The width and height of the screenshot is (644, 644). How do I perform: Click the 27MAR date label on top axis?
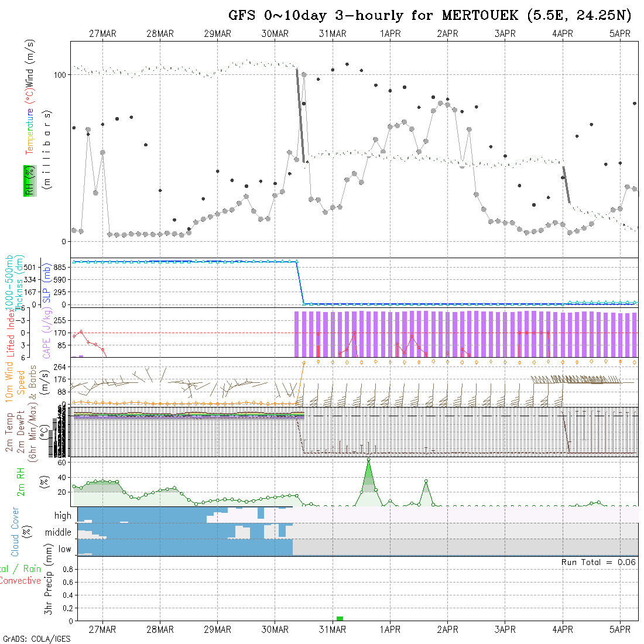tap(102, 34)
